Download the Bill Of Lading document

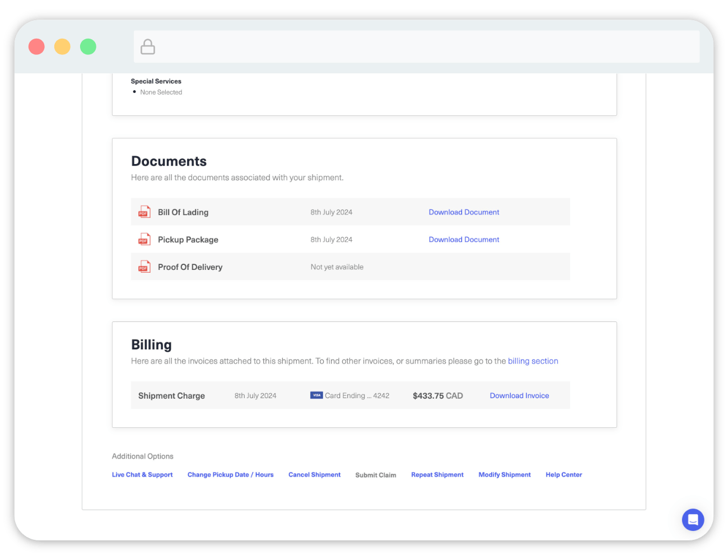point(464,212)
